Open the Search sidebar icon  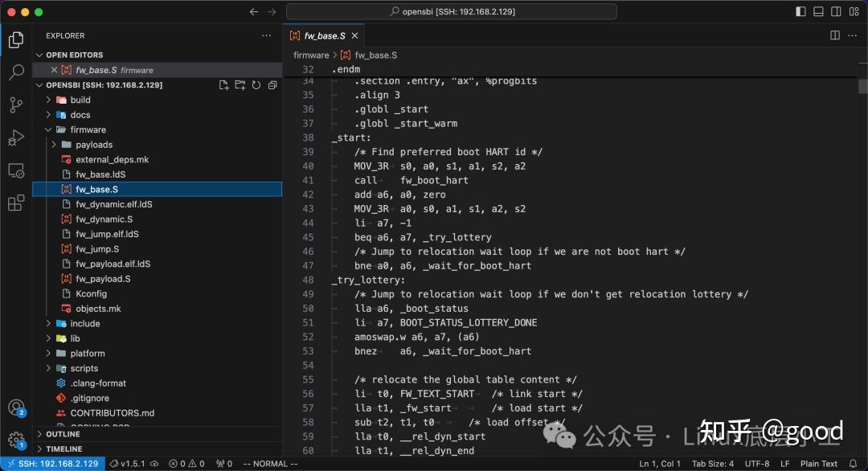click(16, 72)
